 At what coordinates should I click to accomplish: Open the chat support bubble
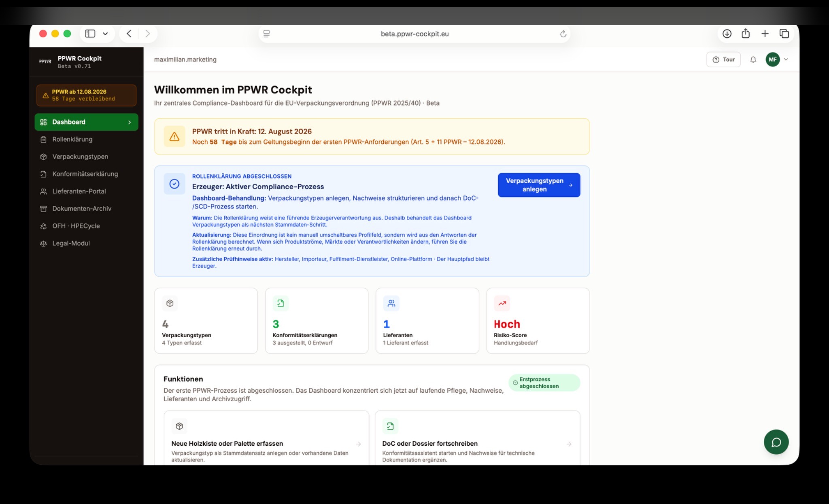776,442
